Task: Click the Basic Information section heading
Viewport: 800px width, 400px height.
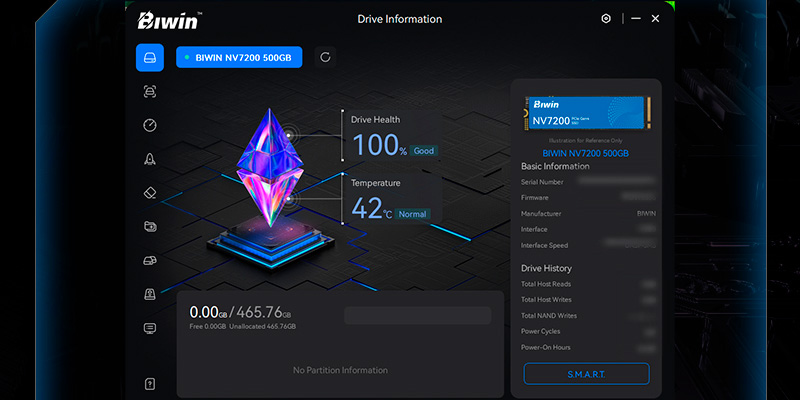Action: (x=555, y=166)
